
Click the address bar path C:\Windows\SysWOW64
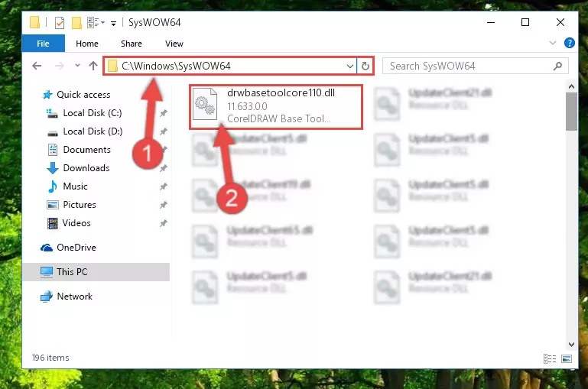pyautogui.click(x=176, y=66)
